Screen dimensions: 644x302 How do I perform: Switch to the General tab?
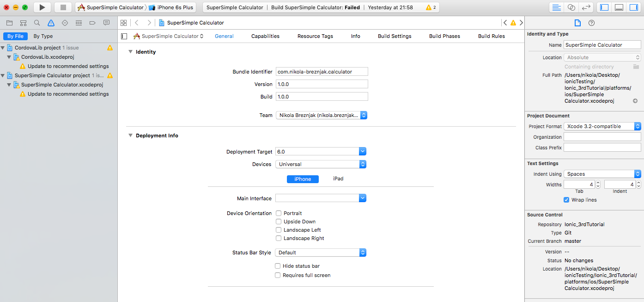point(224,36)
